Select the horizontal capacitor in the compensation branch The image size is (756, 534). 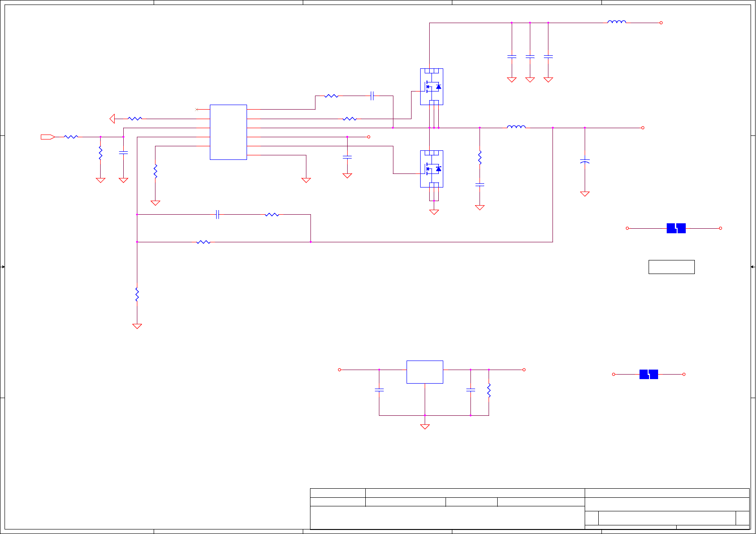[218, 214]
